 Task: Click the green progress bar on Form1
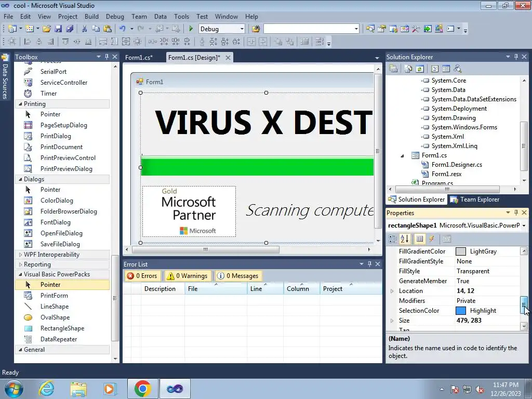click(x=257, y=166)
